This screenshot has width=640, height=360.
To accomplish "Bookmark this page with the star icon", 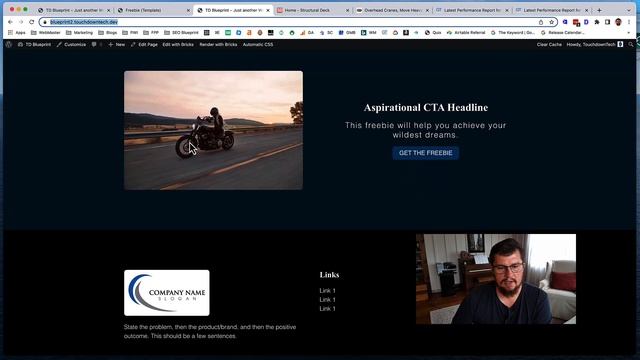I will click(x=551, y=22).
